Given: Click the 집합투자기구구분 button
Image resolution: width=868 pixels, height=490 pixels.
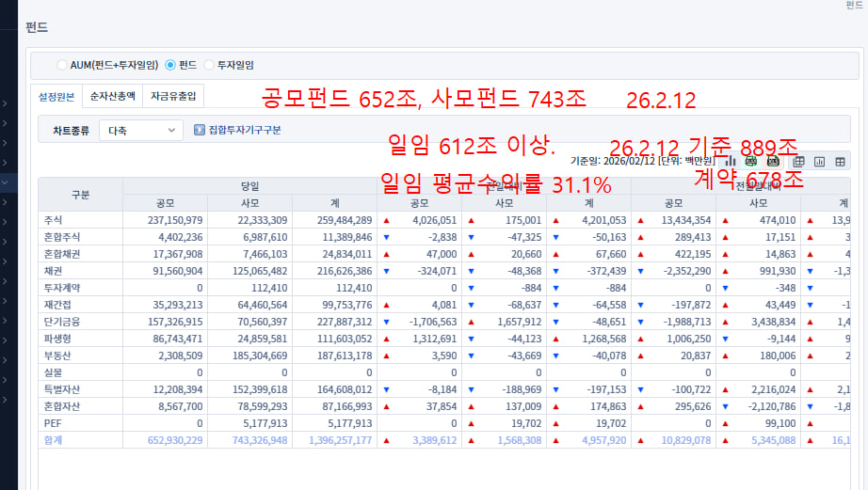Looking at the screenshot, I should pyautogui.click(x=237, y=130).
